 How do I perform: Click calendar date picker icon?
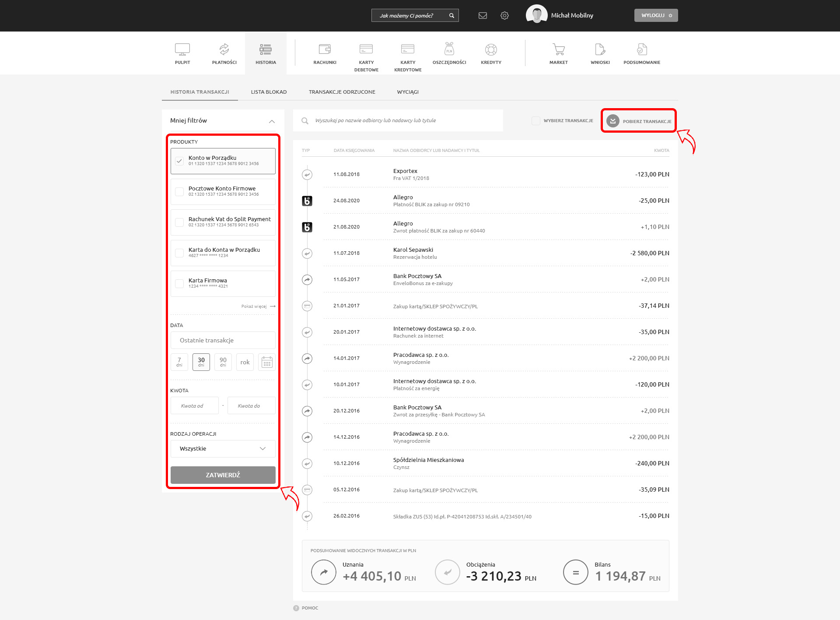coord(267,362)
